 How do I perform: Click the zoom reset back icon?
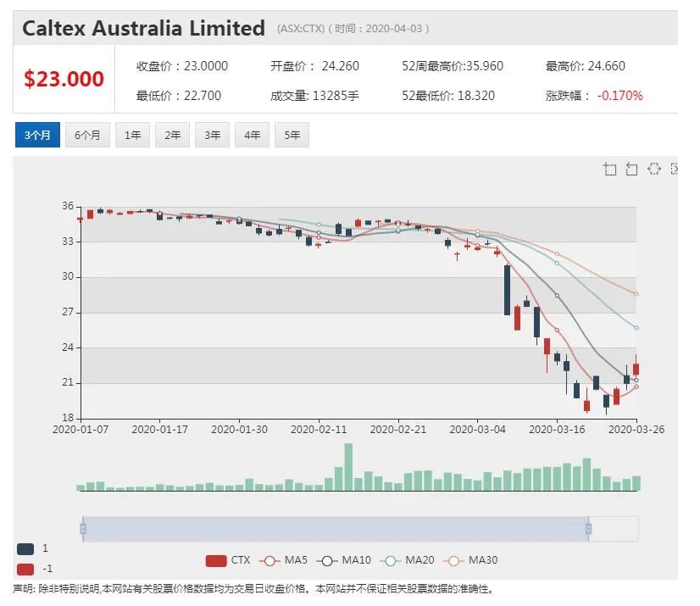pyautogui.click(x=631, y=169)
